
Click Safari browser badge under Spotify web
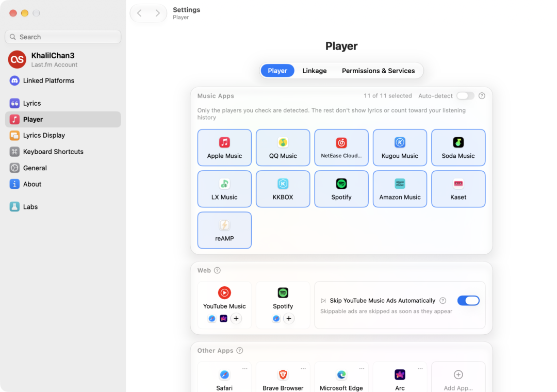pos(276,318)
